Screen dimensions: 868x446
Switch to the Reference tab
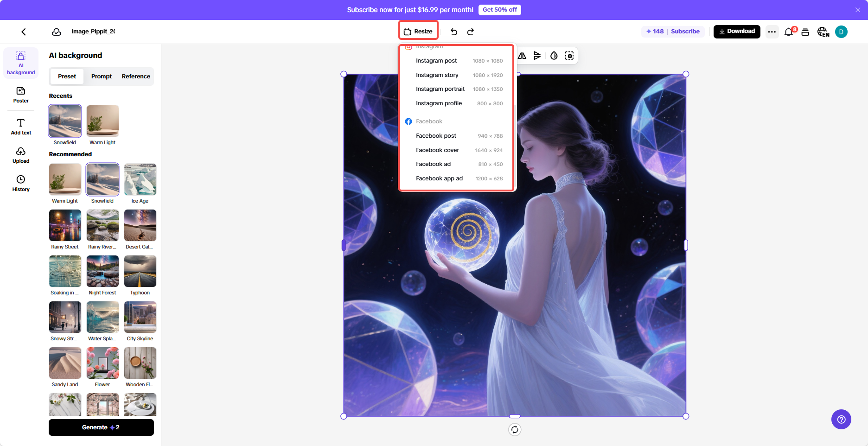[x=135, y=76]
